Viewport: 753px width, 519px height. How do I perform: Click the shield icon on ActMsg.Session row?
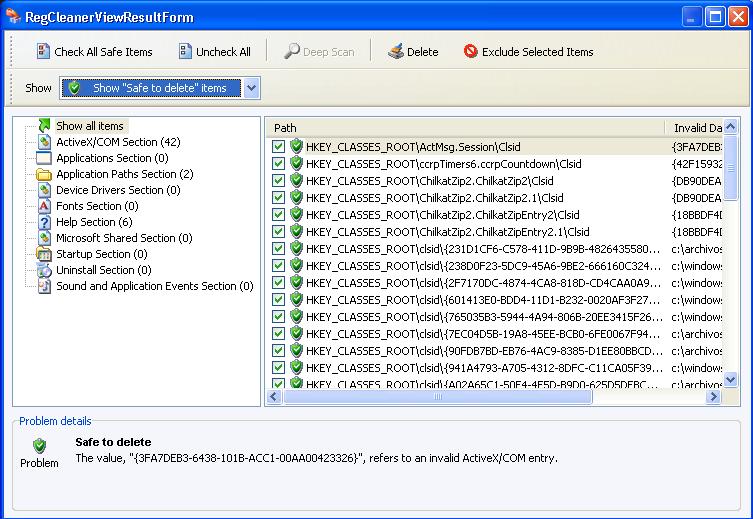pyautogui.click(x=296, y=146)
